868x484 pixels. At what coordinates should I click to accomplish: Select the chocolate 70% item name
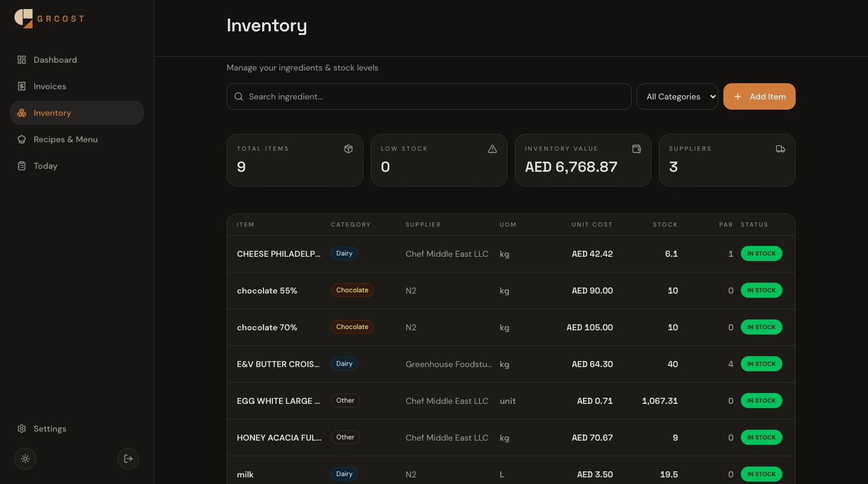267,327
